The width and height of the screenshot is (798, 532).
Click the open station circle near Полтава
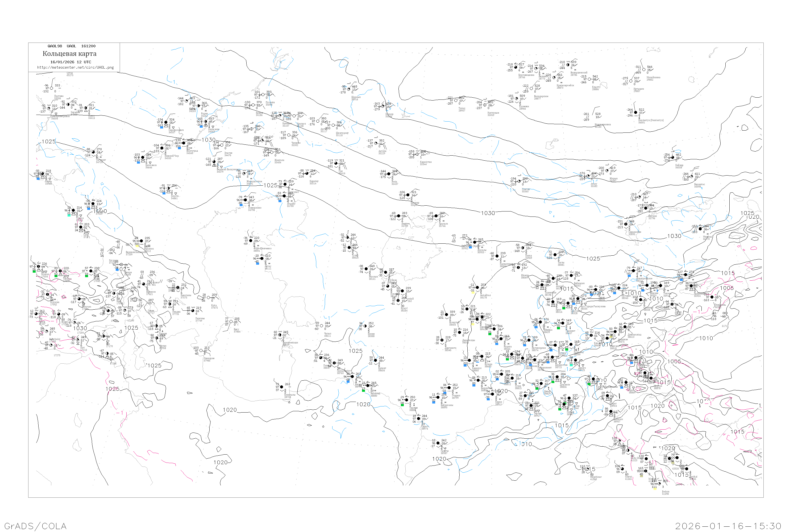(x=52, y=88)
